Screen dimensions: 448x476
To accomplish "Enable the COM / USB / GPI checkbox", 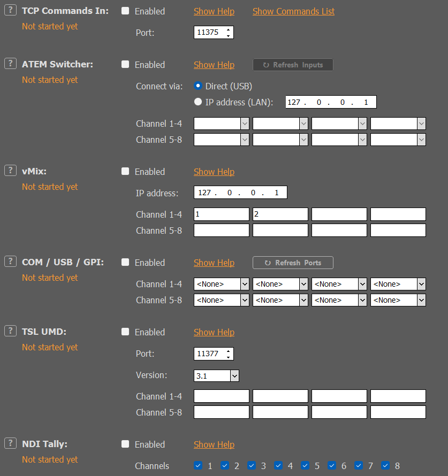I will 125,262.
